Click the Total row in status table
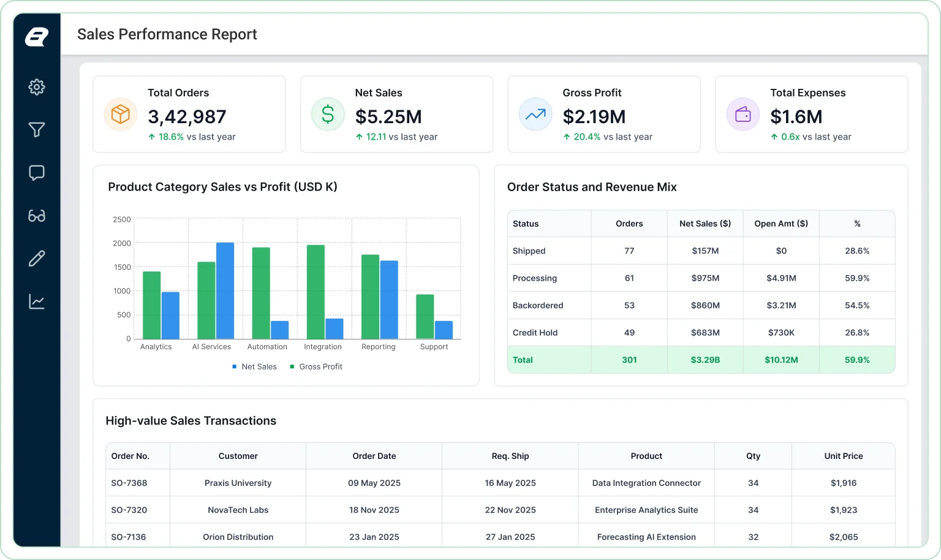 [x=701, y=360]
